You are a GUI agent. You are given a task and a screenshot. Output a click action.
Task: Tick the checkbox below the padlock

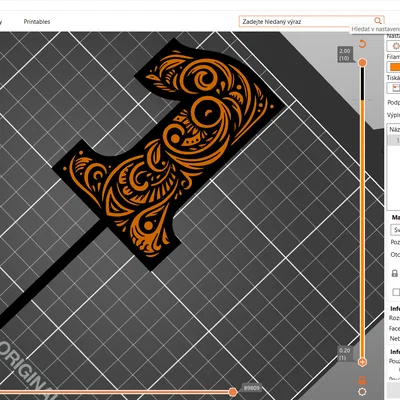click(396, 292)
